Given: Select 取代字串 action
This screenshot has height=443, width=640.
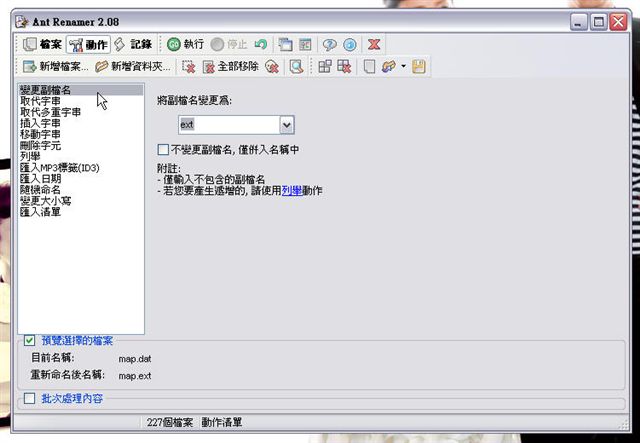Looking at the screenshot, I should click(x=81, y=101).
